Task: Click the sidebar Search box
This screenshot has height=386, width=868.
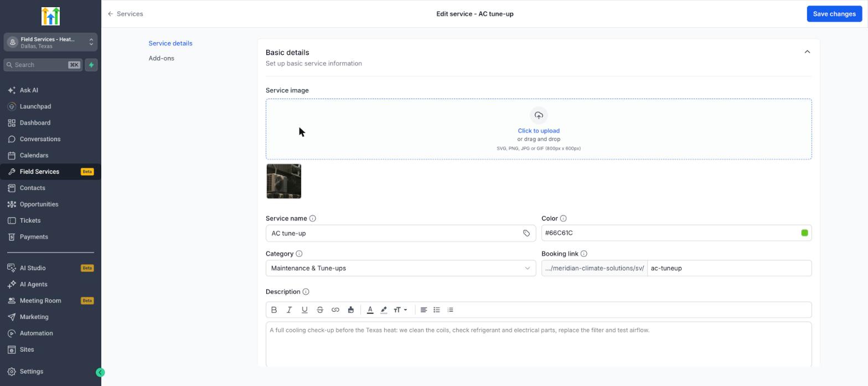Action: tap(43, 65)
